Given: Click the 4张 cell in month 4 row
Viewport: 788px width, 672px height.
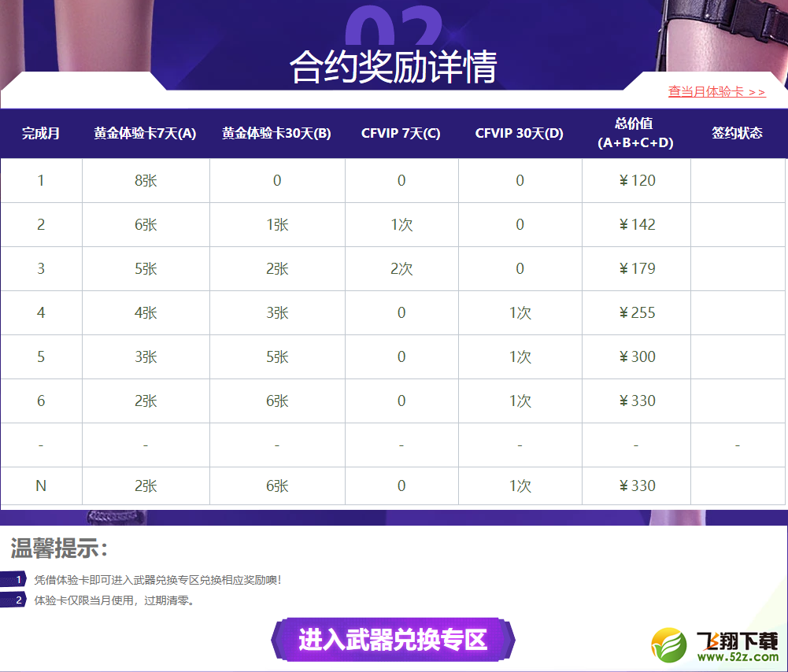Looking at the screenshot, I should click(x=146, y=313).
